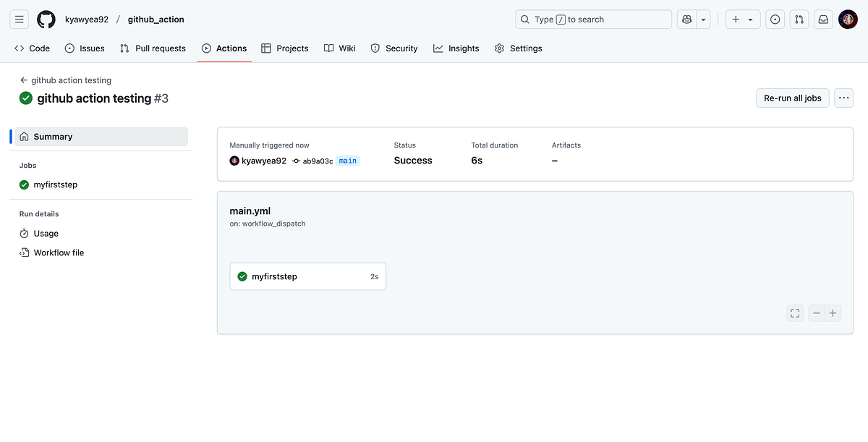
Task: Open the create new dropdown in the header
Action: coord(742,19)
